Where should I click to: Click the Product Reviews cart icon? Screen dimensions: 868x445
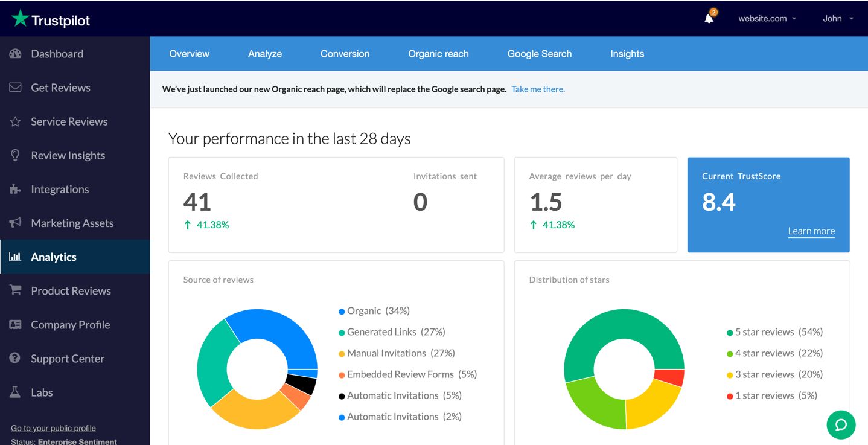click(16, 290)
